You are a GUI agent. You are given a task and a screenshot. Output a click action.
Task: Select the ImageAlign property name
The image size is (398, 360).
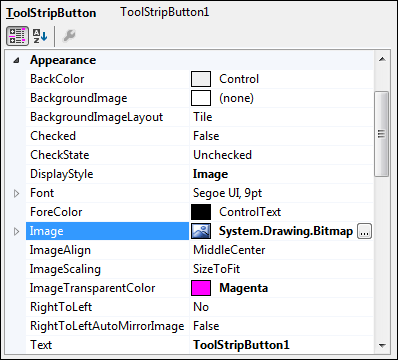point(60,250)
